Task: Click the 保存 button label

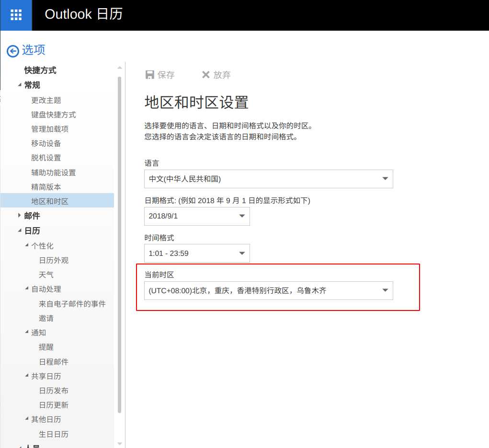Action: [x=166, y=75]
